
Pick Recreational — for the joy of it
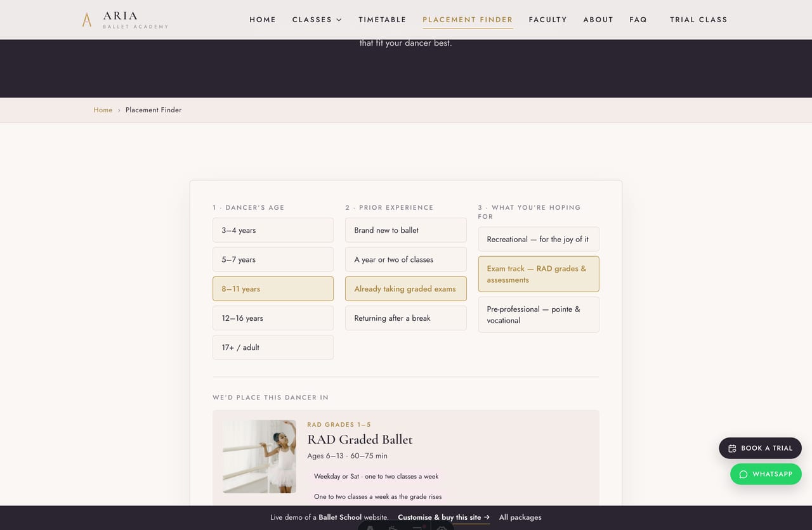tap(539, 239)
